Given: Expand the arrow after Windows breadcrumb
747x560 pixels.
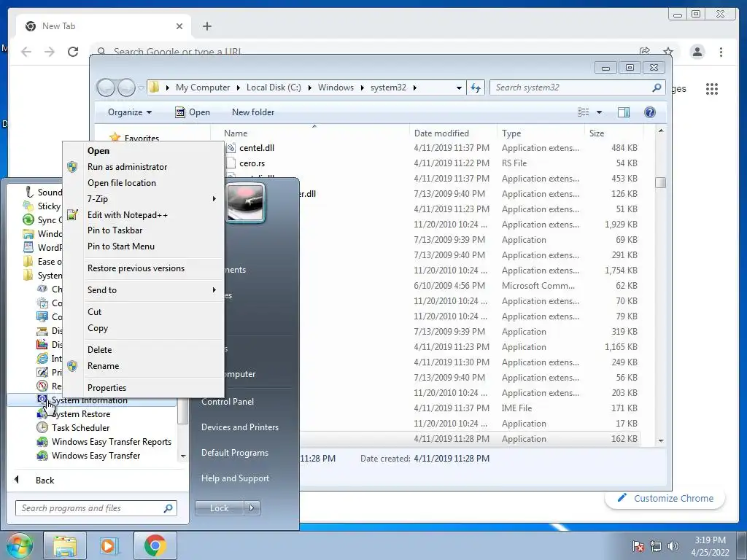Looking at the screenshot, I should point(362,87).
